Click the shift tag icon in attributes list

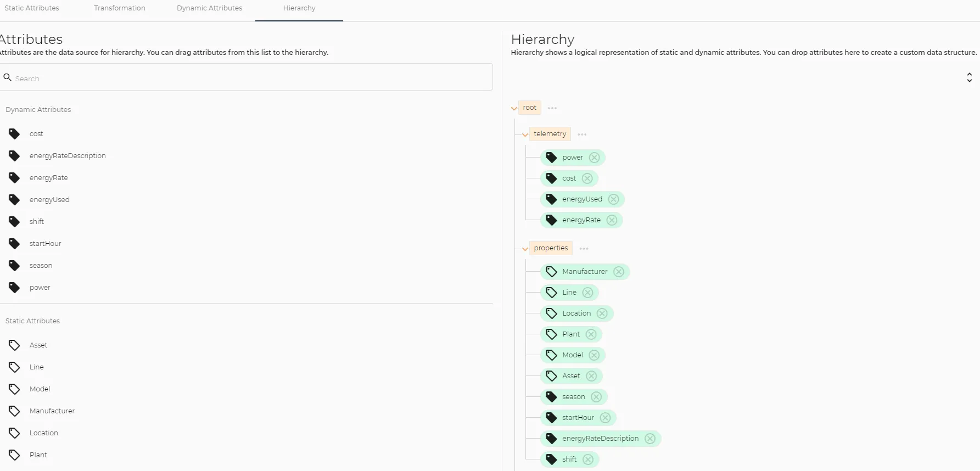14,222
